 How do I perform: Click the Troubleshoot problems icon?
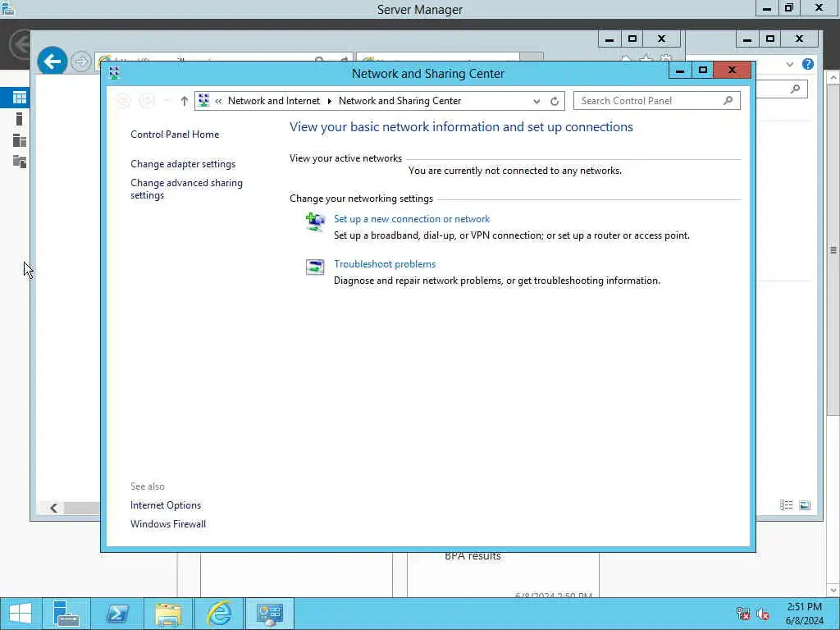[315, 267]
